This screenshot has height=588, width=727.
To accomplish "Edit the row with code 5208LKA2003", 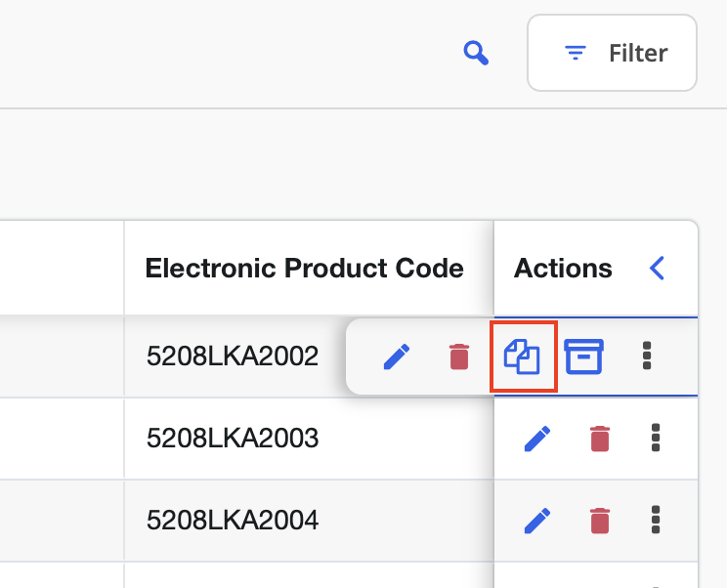I will click(x=537, y=439).
